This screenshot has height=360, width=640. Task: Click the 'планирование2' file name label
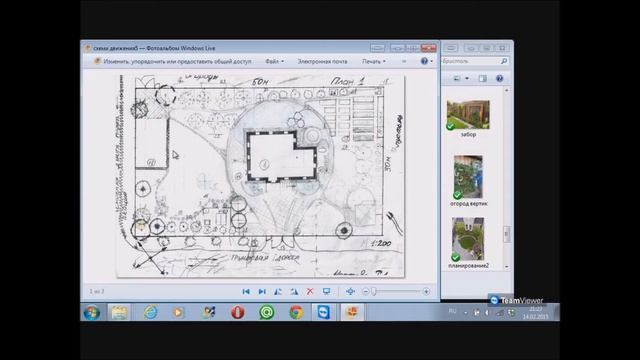[x=468, y=266]
